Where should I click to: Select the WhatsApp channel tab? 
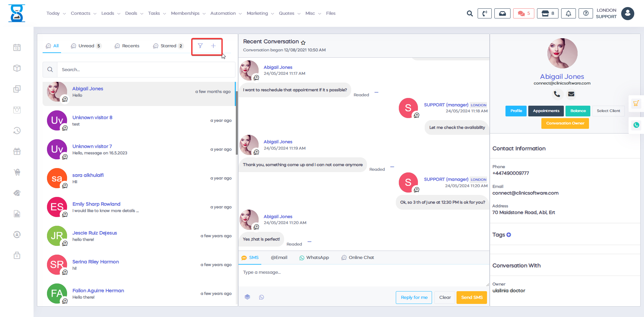[314, 258]
